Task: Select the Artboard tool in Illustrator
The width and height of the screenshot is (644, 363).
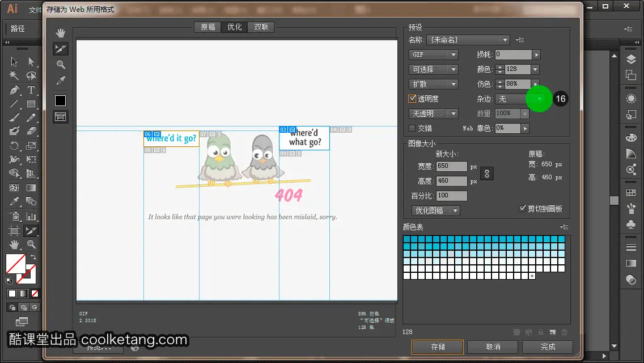Action: click(x=14, y=231)
